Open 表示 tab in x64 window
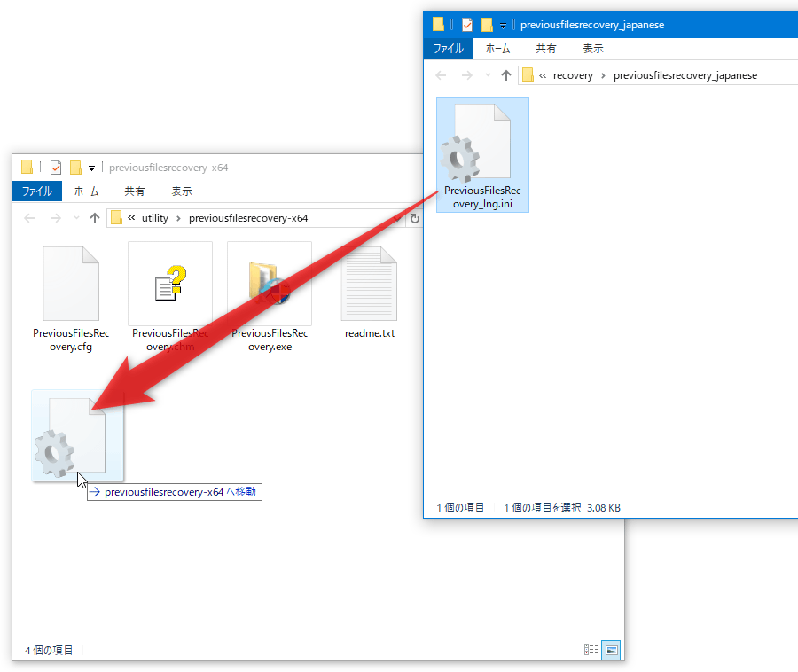The image size is (798, 672). click(182, 191)
